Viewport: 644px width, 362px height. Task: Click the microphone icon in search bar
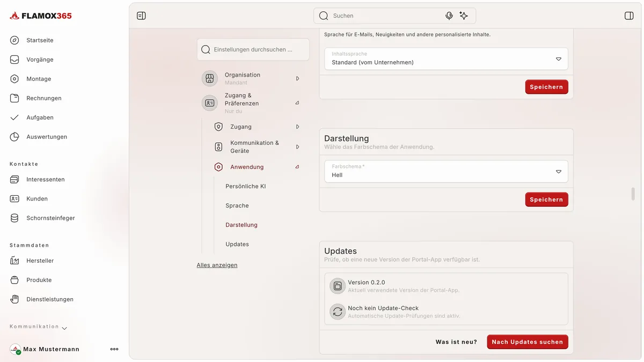(449, 16)
